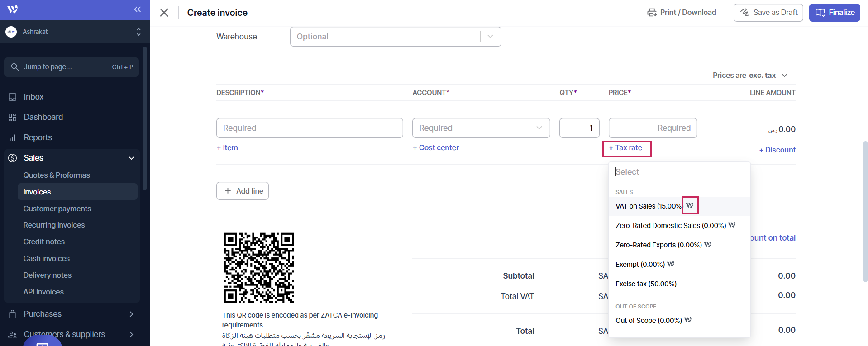Image resolution: width=868 pixels, height=346 pixels.
Task: Choose Excise tax (50.00%) option
Action: (x=646, y=284)
